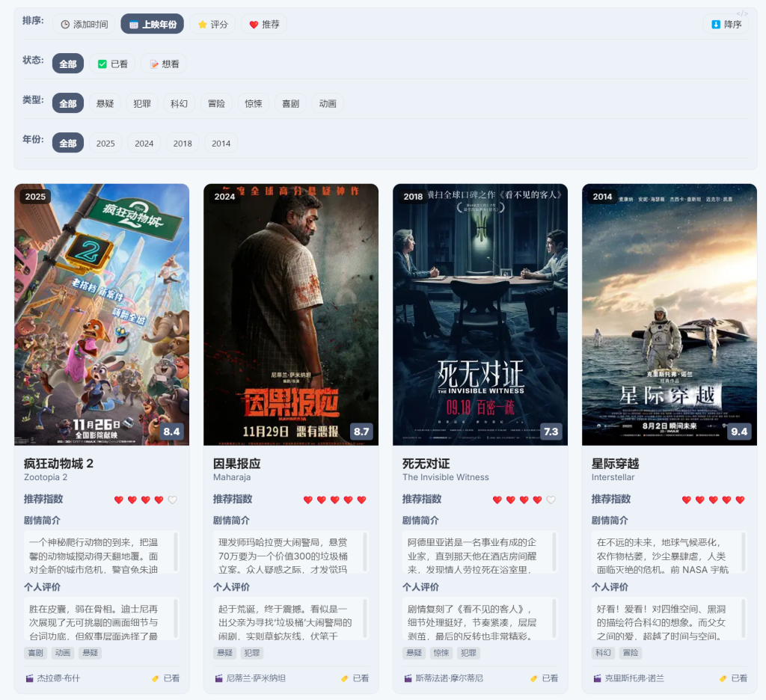The width and height of the screenshot is (766, 700).
Task: Click the director icon beside 杰拉德·布什
Action: [29, 678]
